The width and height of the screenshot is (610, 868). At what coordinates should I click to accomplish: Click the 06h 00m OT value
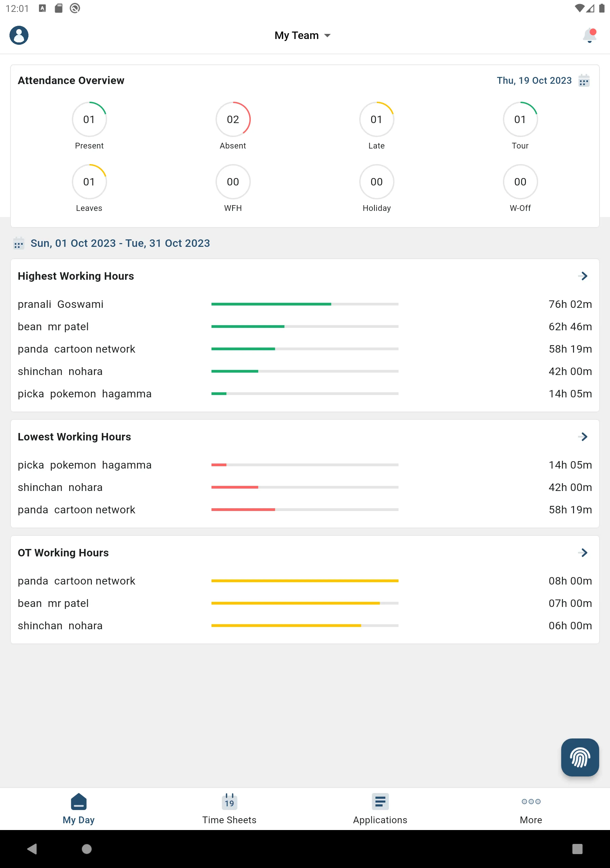570,626
